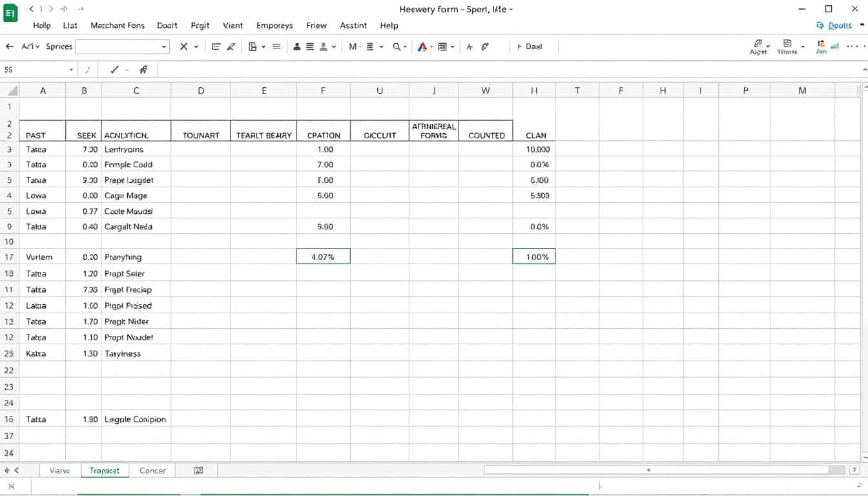Click the SS name box field
Viewport: 868px width, 496px height.
tap(39, 70)
